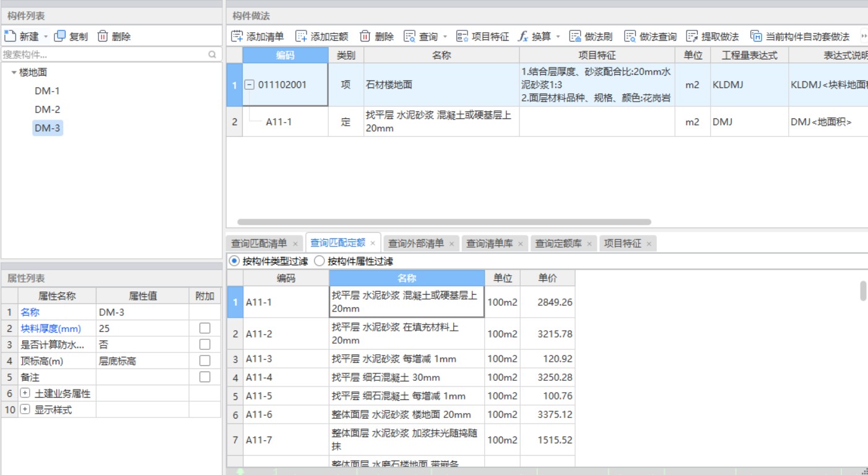Viewport: 868px width, 475px height.
Task: Open the 查询 dropdown arrow
Action: 445,37
